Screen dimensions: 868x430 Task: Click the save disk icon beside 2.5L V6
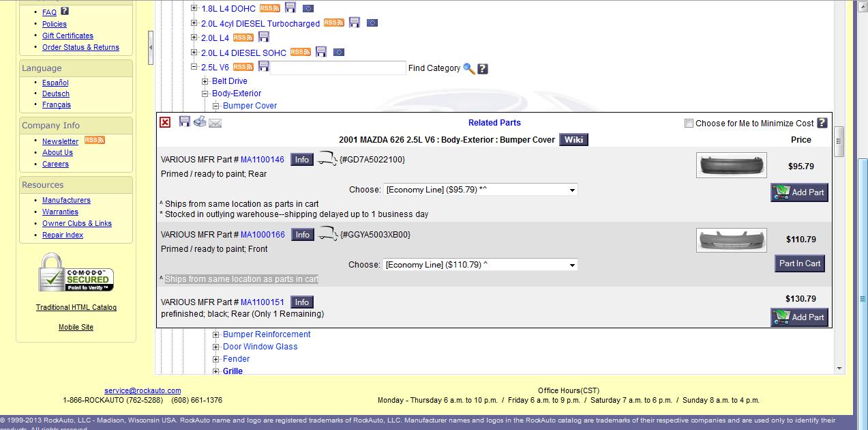click(x=264, y=66)
